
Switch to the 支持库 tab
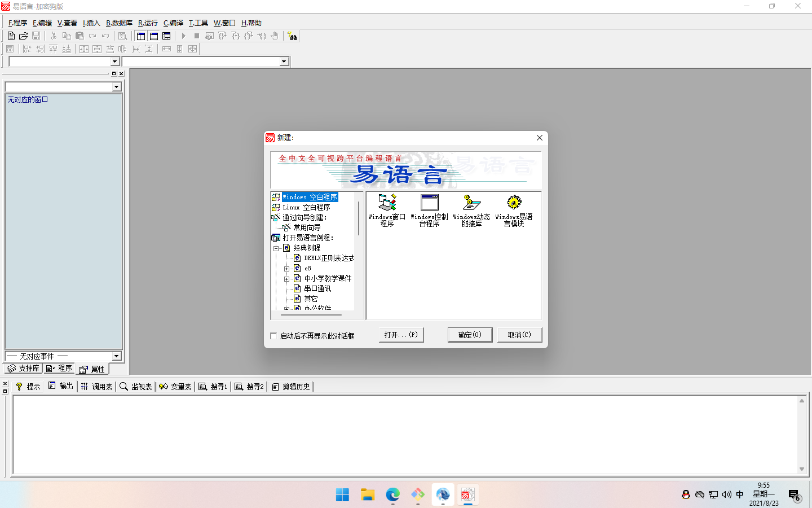(23, 368)
